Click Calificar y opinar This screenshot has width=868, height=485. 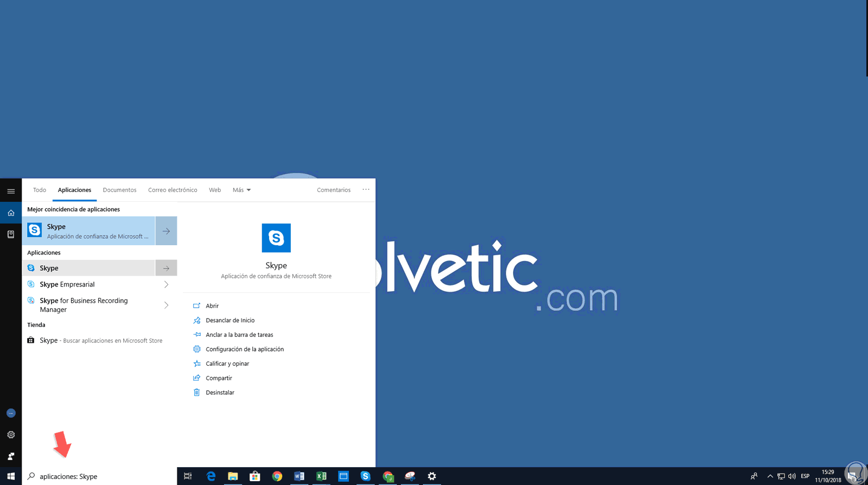click(221, 363)
